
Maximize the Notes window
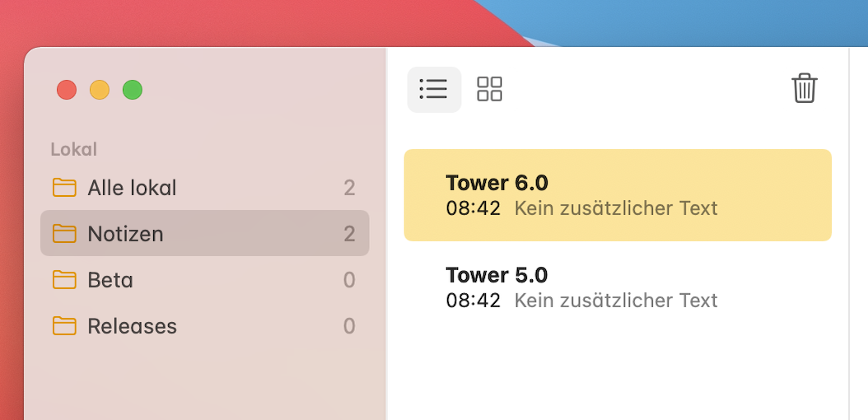pos(133,90)
